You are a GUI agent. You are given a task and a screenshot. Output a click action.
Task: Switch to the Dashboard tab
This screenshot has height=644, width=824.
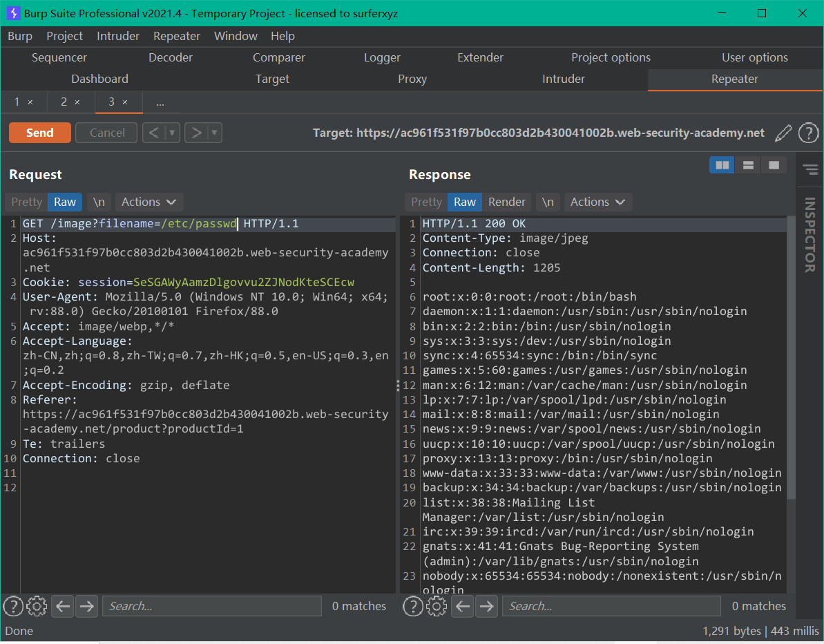(x=100, y=79)
